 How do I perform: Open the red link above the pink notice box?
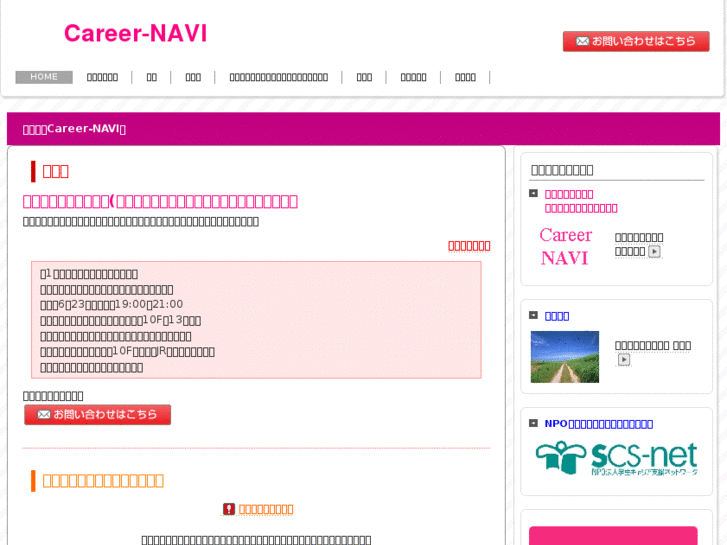coord(469,246)
